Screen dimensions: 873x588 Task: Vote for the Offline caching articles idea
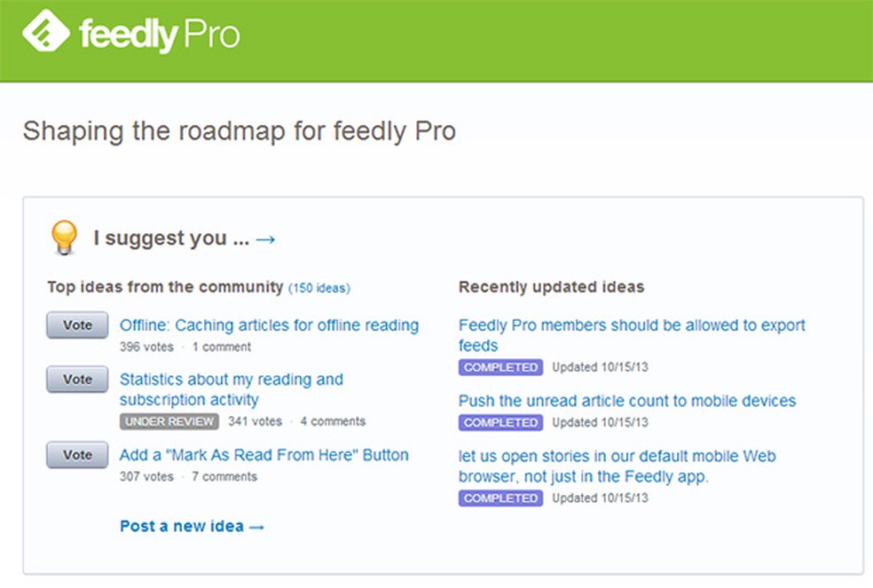pyautogui.click(x=76, y=325)
